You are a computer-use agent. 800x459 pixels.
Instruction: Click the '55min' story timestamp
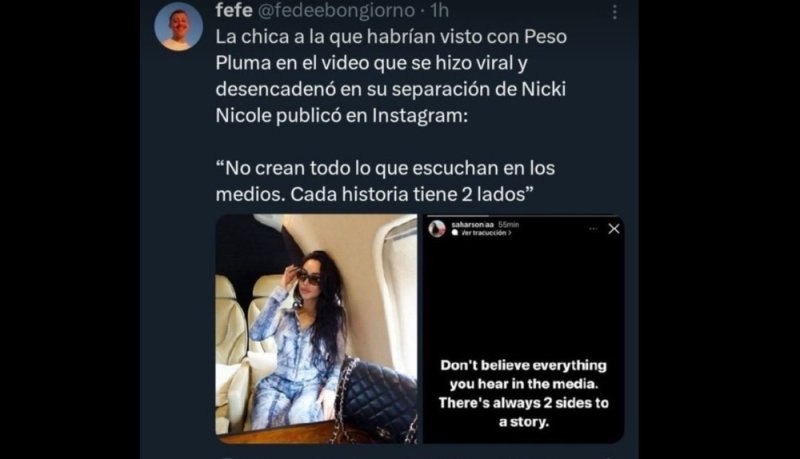508,224
